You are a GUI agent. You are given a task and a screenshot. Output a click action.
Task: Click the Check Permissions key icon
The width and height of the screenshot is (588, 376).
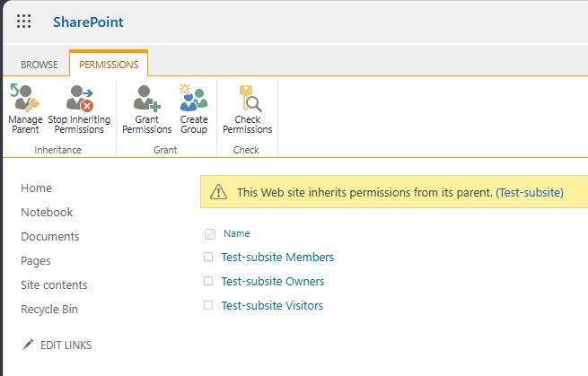[250, 98]
